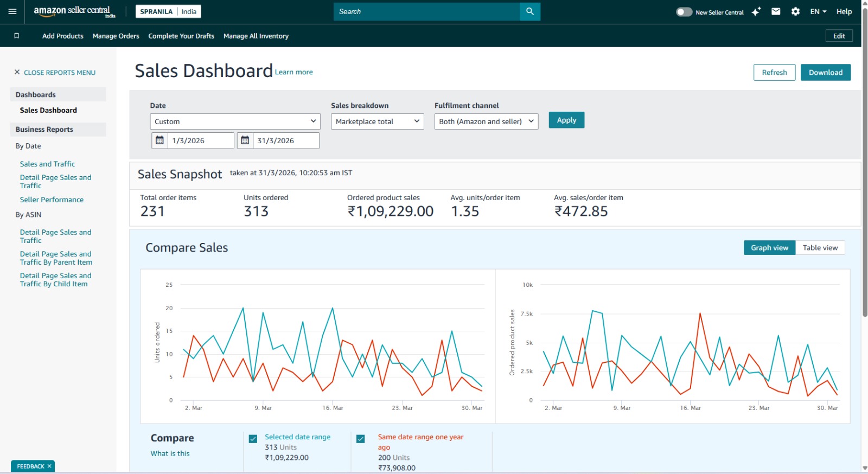Open the Sales breakdown Marketplace total dropdown

tap(377, 121)
